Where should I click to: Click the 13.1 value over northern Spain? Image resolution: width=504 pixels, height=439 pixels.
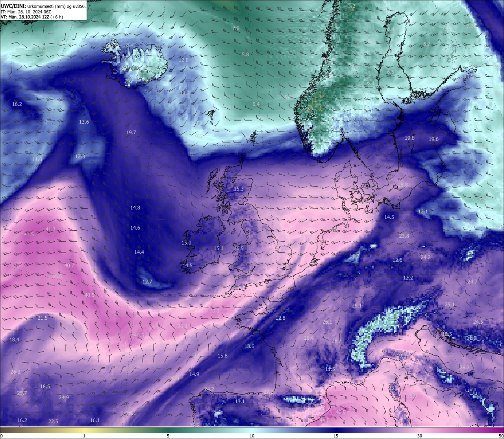pyautogui.click(x=240, y=402)
